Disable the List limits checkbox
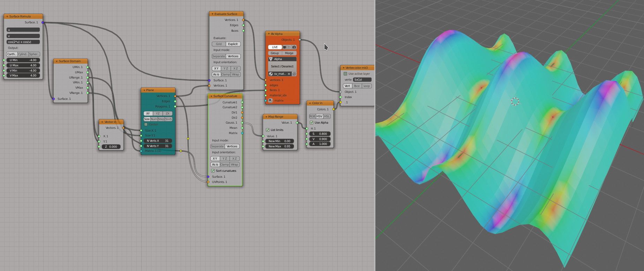This screenshot has width=644, height=271. (268, 130)
